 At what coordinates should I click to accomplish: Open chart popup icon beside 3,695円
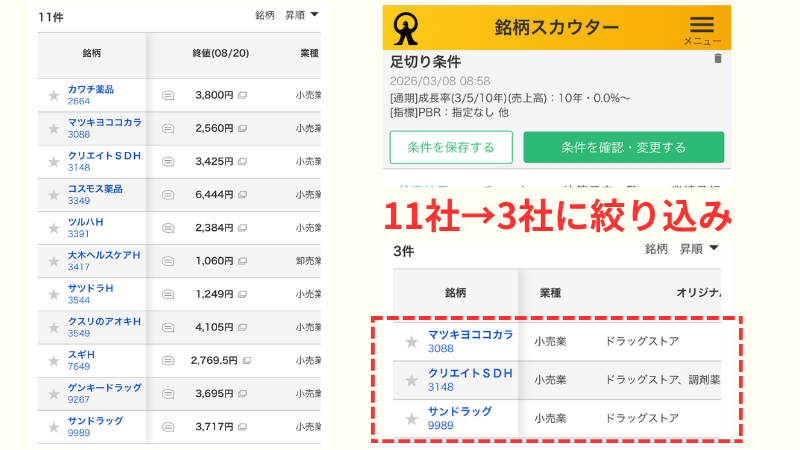(x=242, y=394)
